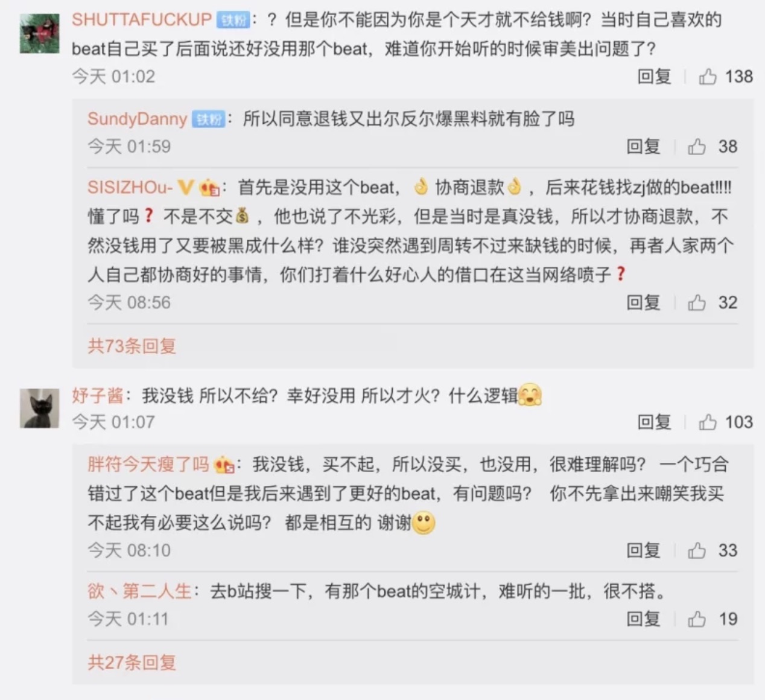
Task: Reply to 欲丶第二人生's comment via 回复
Action: (644, 619)
